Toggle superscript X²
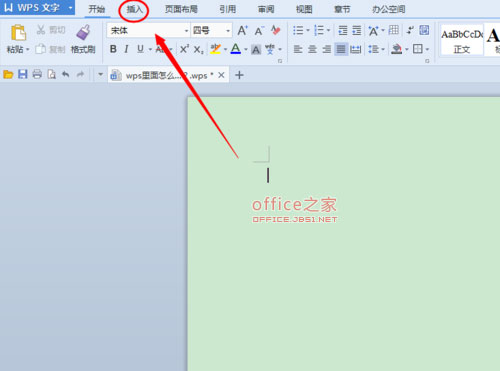The width and height of the screenshot is (500, 371). 184,49
